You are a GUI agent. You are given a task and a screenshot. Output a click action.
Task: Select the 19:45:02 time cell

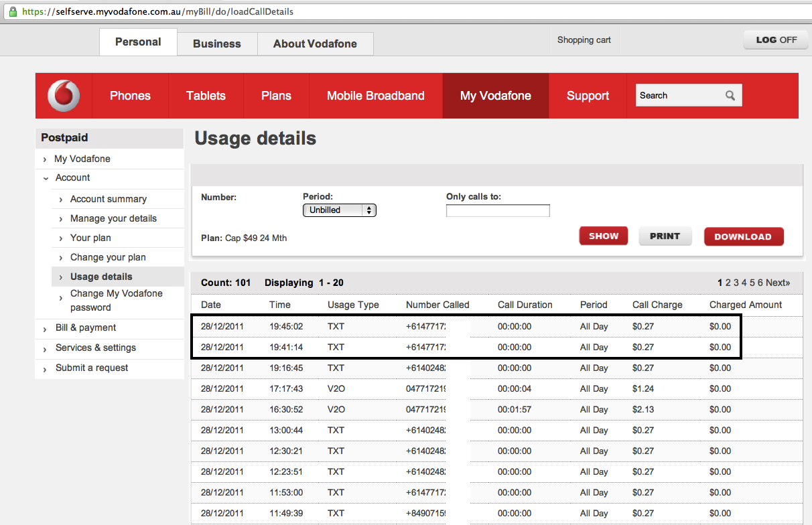tap(286, 327)
